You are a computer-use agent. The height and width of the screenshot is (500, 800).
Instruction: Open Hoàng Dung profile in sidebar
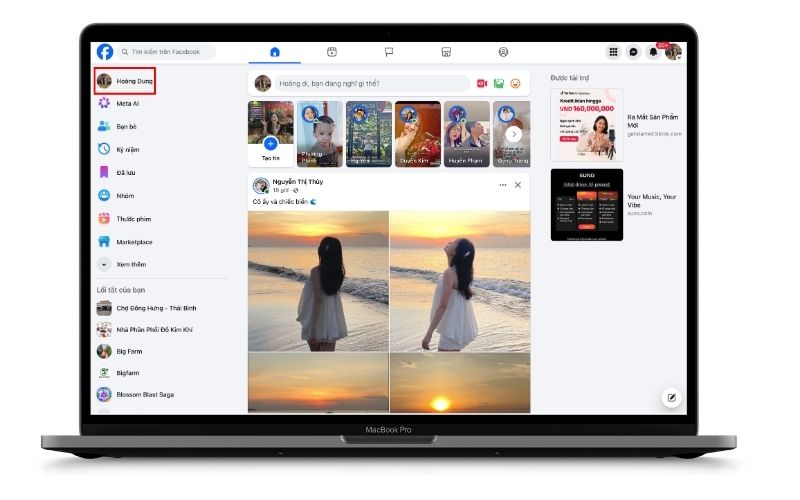point(125,81)
